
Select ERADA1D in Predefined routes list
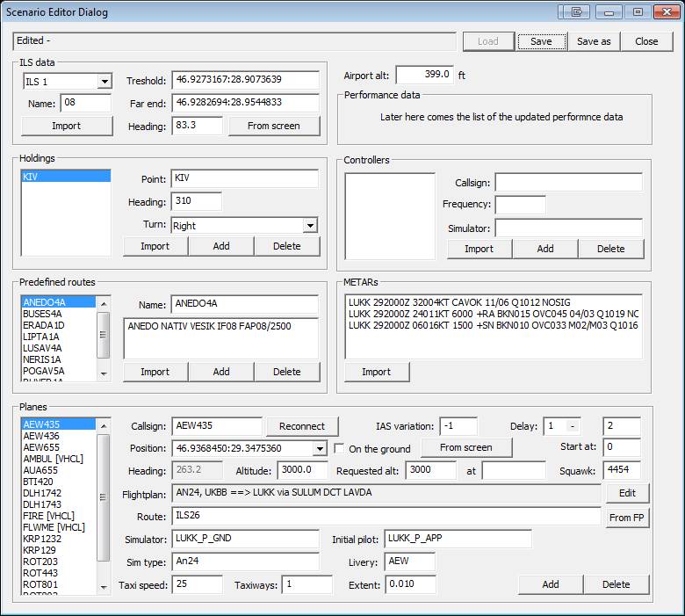[44, 325]
